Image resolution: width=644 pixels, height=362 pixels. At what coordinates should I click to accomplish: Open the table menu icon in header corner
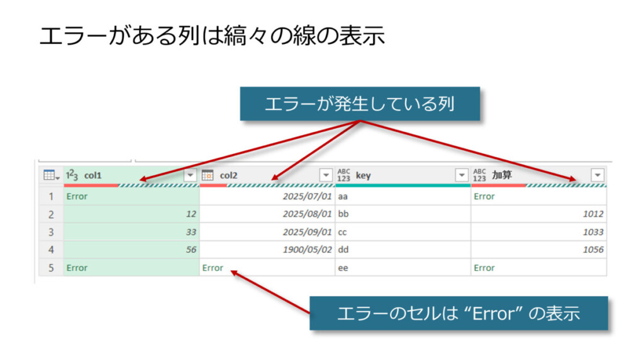coord(50,175)
